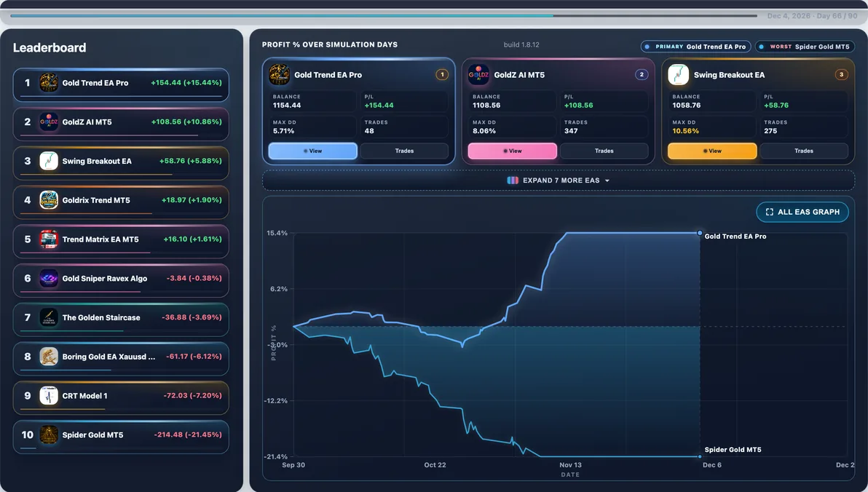
Task: Click the Swing Breakout EA card icon
Action: point(679,74)
